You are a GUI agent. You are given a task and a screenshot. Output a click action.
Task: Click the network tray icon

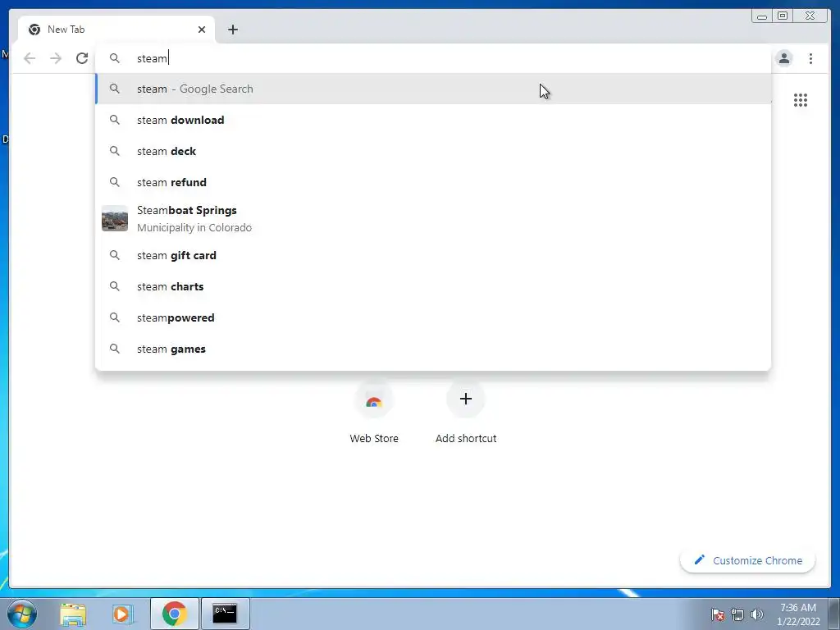click(x=737, y=614)
